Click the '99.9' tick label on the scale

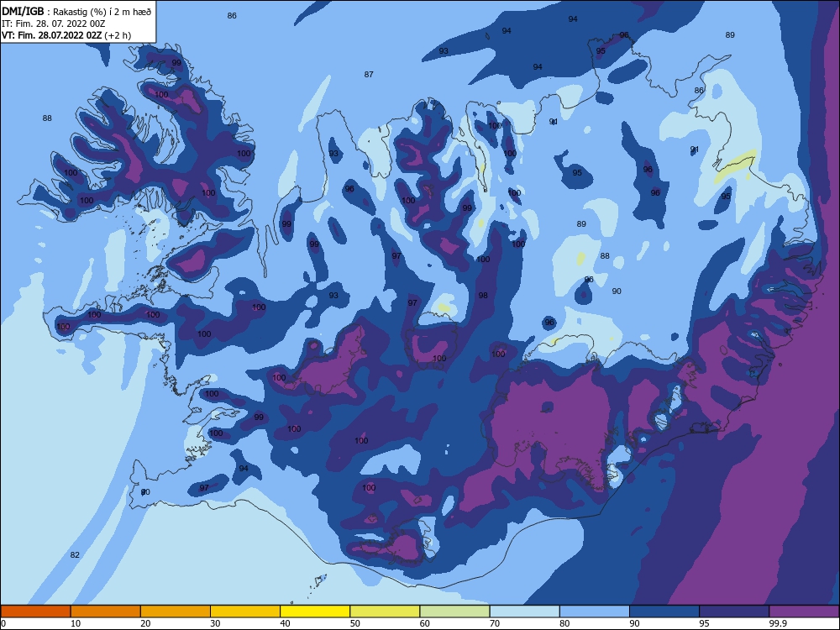(x=777, y=623)
